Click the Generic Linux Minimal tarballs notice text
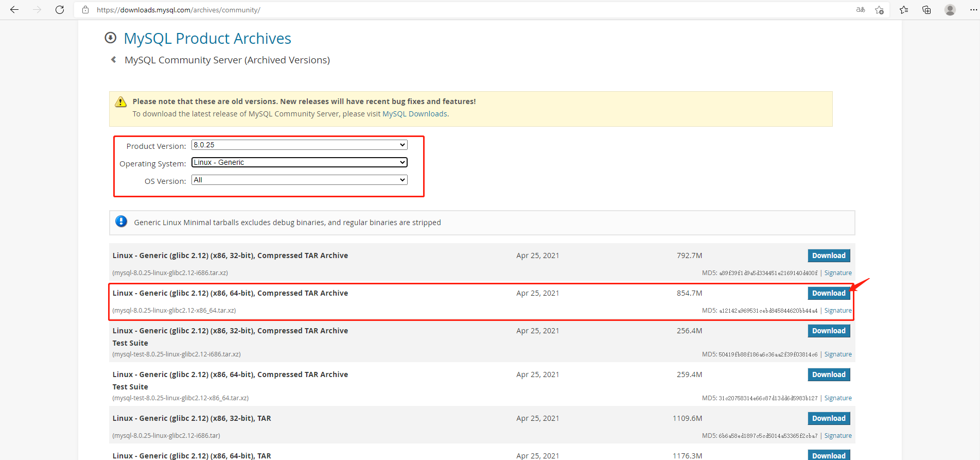The image size is (980, 460). 287,223
